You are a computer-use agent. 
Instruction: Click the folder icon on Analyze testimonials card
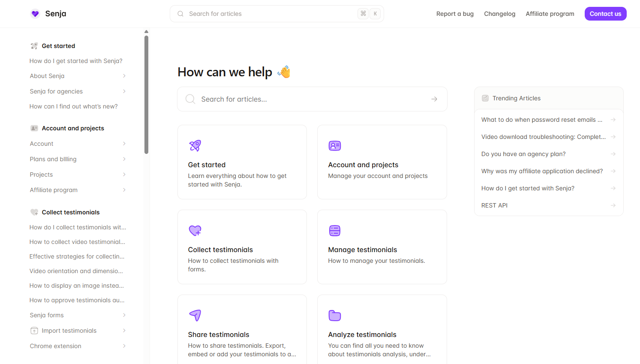[x=335, y=316]
